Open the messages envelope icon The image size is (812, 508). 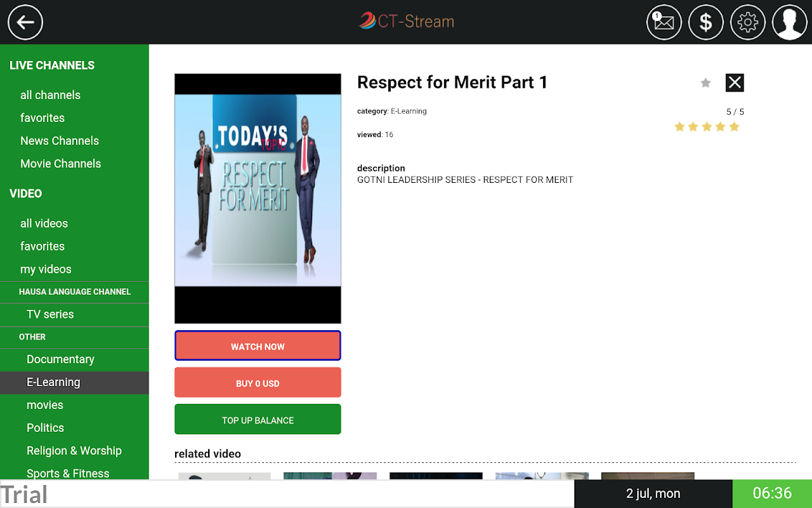point(664,22)
